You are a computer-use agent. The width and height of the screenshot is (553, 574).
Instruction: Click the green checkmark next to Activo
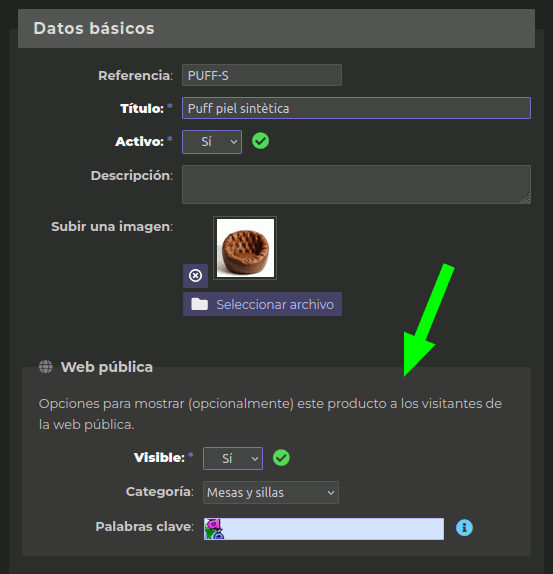point(261,141)
